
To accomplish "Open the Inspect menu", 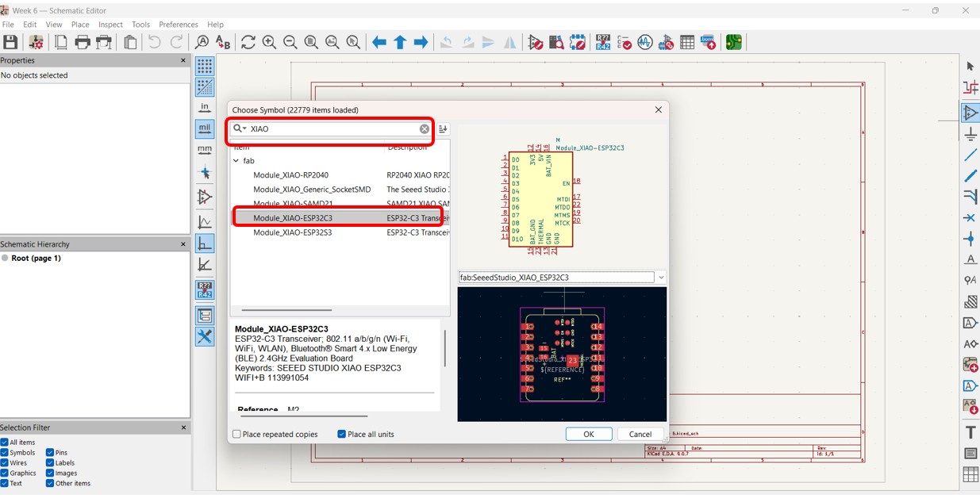I will 110,25.
